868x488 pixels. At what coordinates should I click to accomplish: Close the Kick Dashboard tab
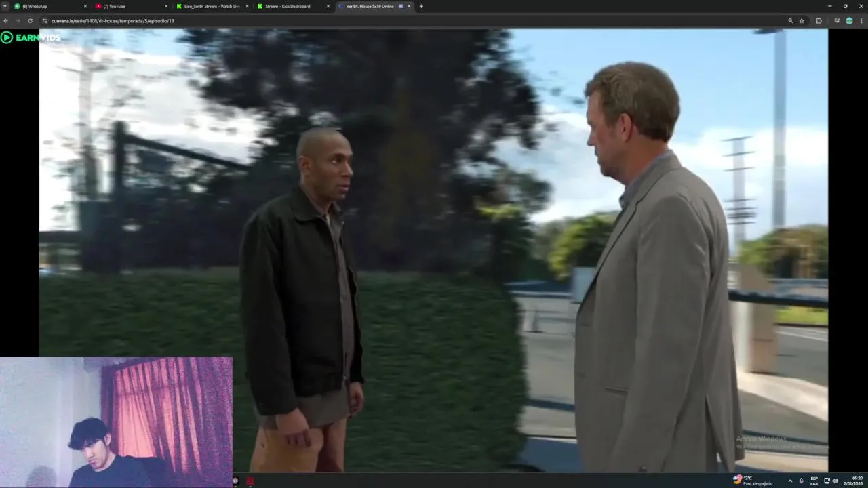click(328, 6)
